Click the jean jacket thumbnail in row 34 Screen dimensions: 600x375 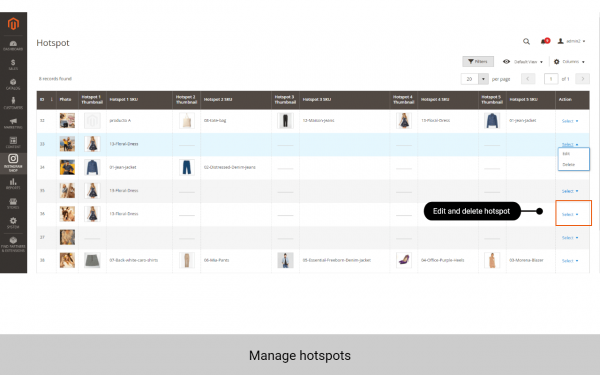pyautogui.click(x=92, y=167)
